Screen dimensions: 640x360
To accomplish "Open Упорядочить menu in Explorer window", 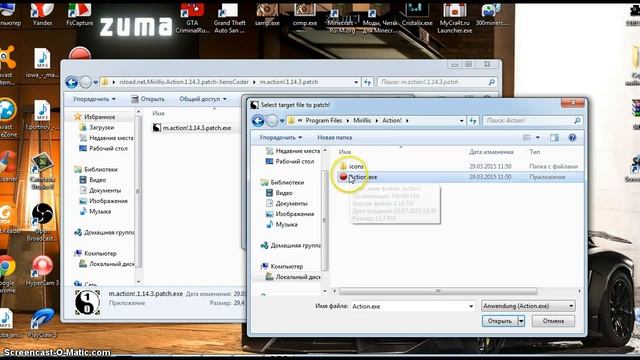I will point(94,99).
